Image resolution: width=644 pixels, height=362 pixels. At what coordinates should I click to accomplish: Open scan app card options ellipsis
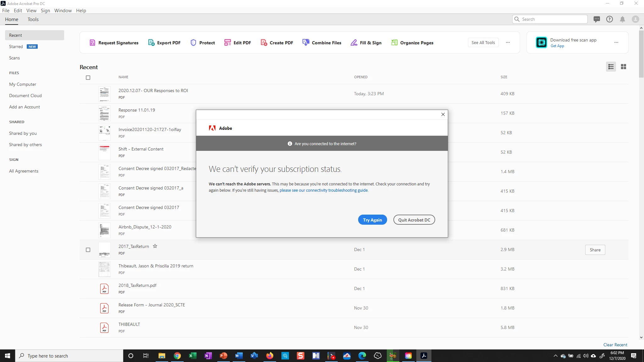(x=616, y=42)
